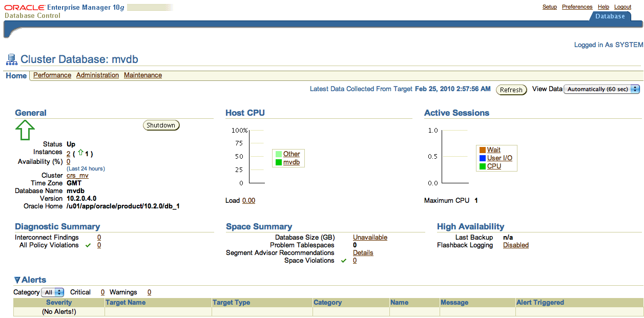644x318 pixels.
Task: Click the green mvdb legend swatch
Action: [278, 162]
